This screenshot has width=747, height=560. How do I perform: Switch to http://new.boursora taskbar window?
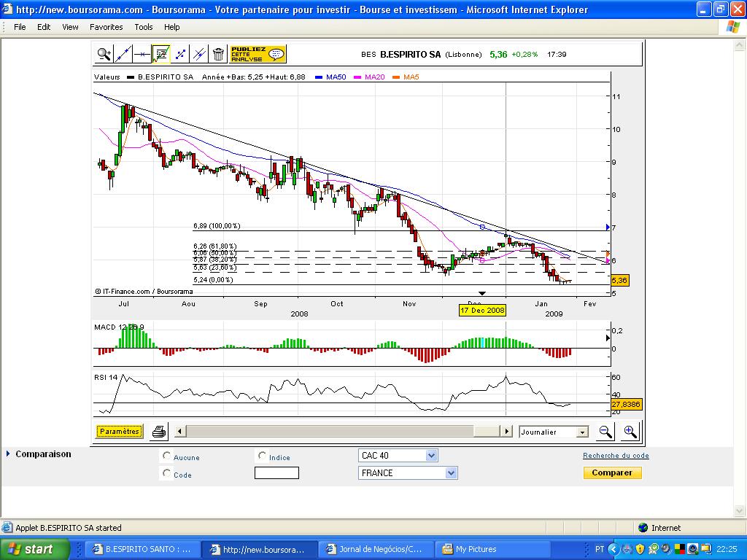[259, 550]
